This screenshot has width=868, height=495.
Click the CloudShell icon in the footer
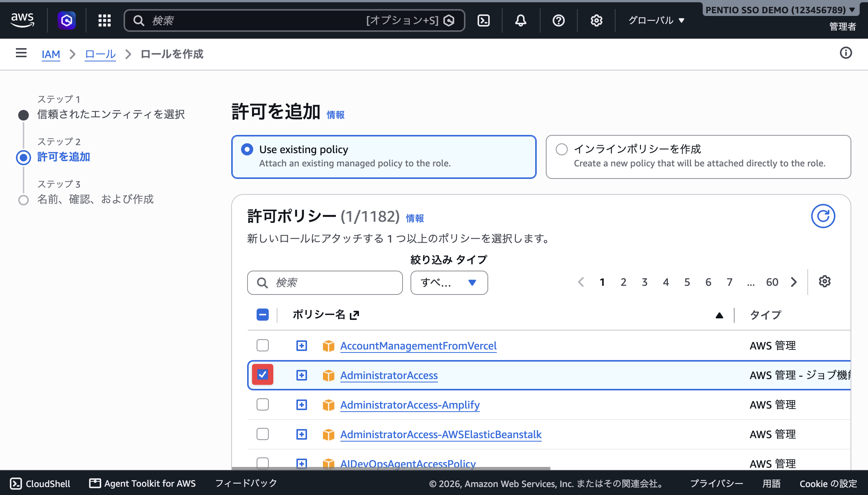coord(16,484)
